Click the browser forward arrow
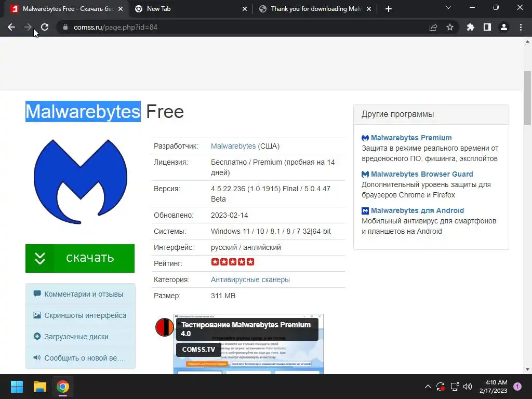The image size is (532, 399). tap(28, 27)
